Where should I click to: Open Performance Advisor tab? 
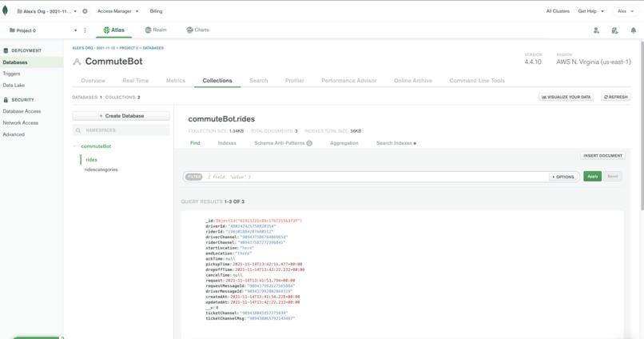click(x=349, y=81)
